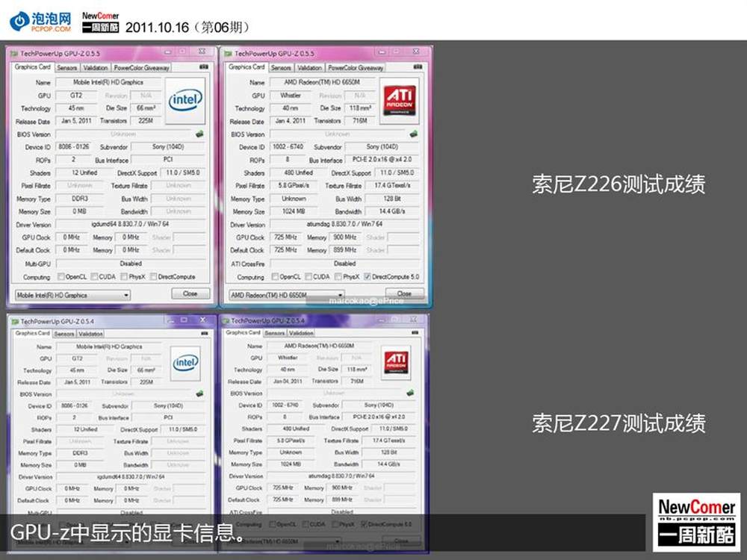Click Release Date Jan 04, 2011 in GPU-Z 0.5.4 window
This screenshot has width=747, height=560.
pos(288,381)
